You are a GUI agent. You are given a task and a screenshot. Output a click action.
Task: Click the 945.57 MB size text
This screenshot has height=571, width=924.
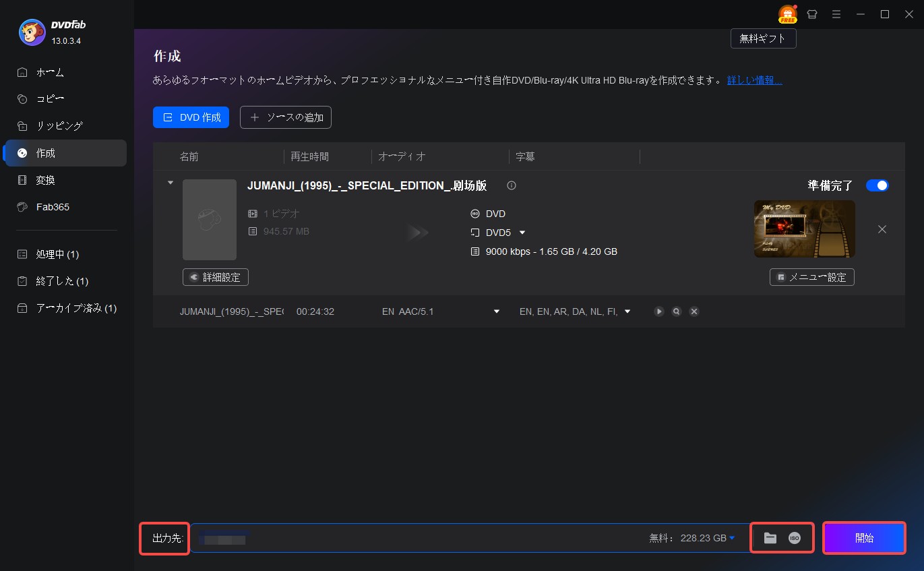[x=286, y=231]
